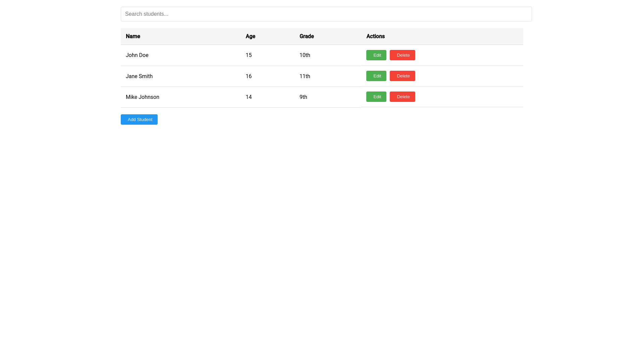This screenshot has height=362, width=644.
Task: Select the Jane Smith row
Action: click(201, 76)
